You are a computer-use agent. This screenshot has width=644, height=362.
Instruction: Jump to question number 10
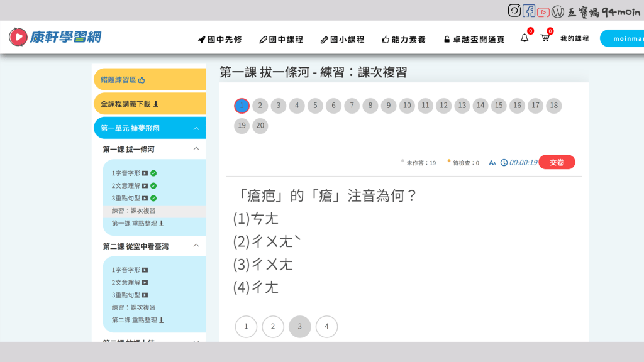(407, 106)
